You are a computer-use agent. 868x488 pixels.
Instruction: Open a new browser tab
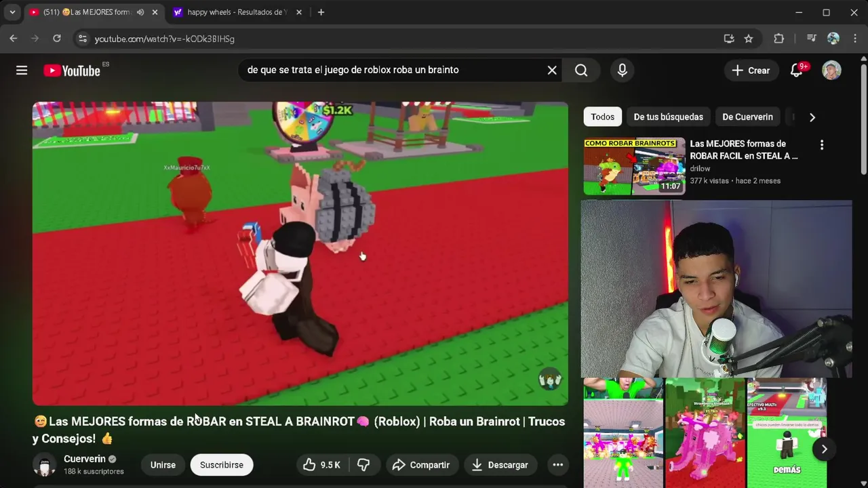point(321,12)
